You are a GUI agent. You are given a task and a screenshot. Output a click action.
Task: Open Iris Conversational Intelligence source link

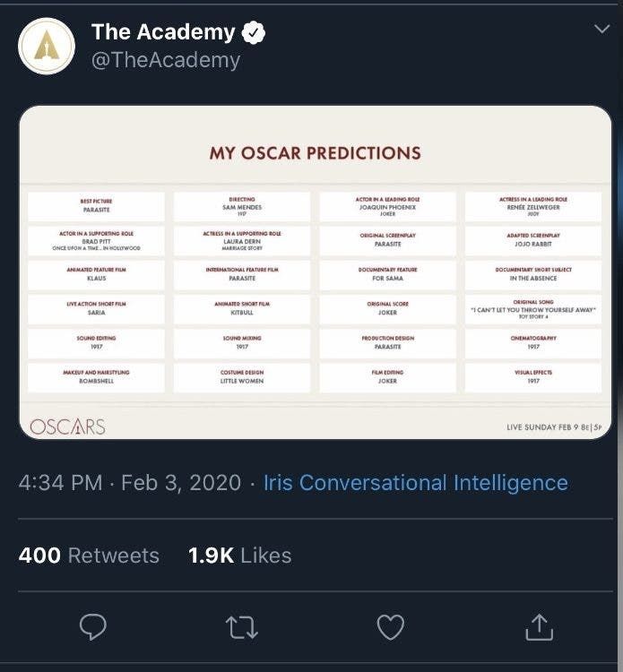click(415, 483)
